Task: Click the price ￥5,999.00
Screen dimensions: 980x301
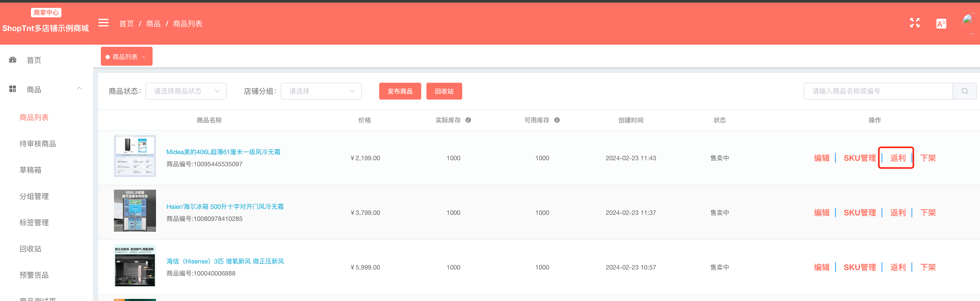Action: pos(365,268)
